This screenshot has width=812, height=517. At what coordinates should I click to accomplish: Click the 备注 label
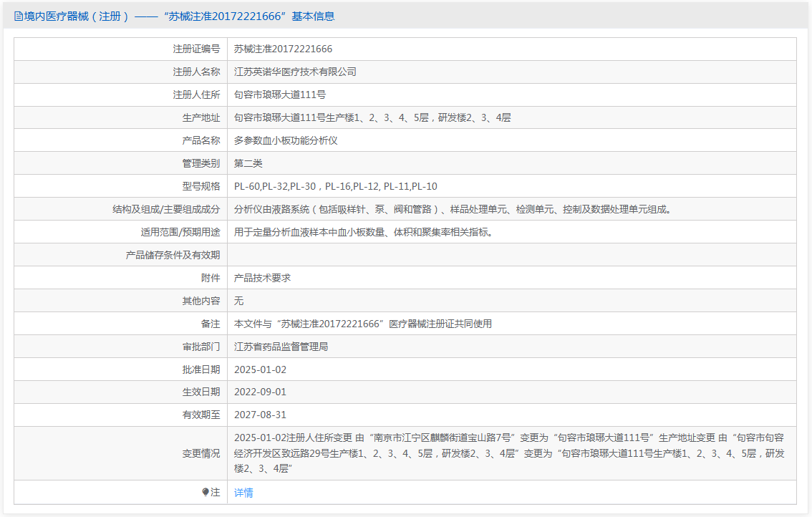coord(211,324)
